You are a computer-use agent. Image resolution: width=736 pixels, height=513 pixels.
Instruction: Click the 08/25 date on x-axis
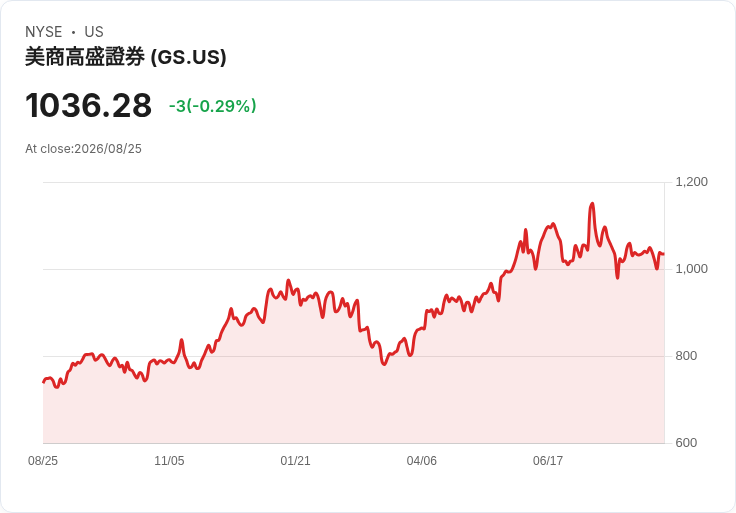pos(43,460)
